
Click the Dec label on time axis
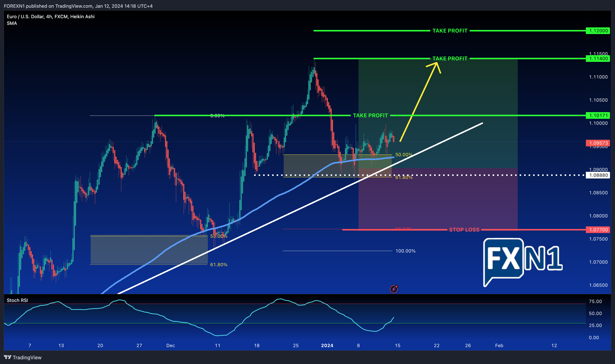click(x=170, y=345)
